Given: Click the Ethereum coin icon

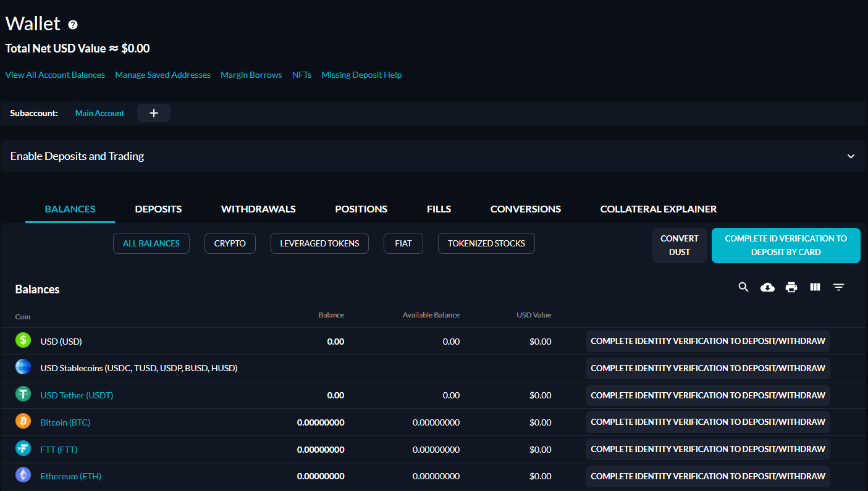Looking at the screenshot, I should point(23,476).
